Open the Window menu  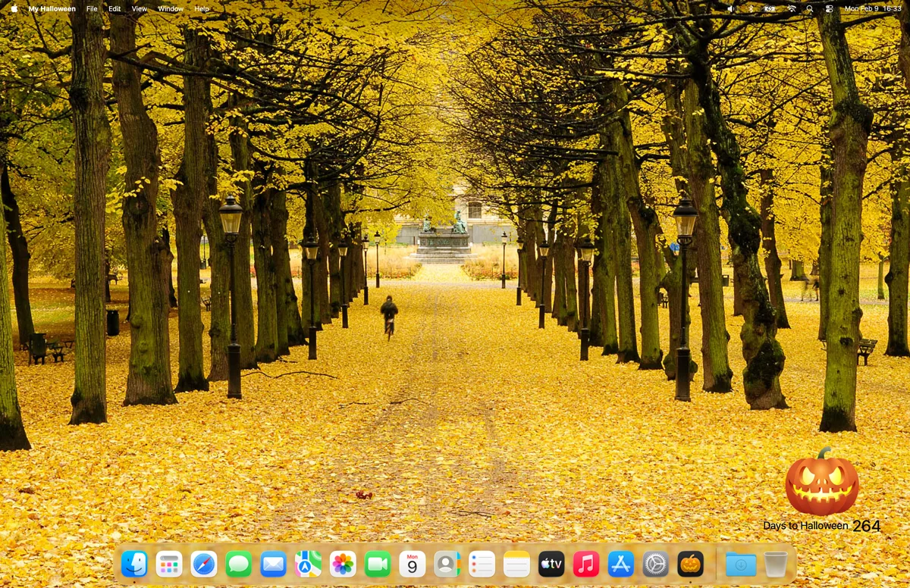[171, 9]
